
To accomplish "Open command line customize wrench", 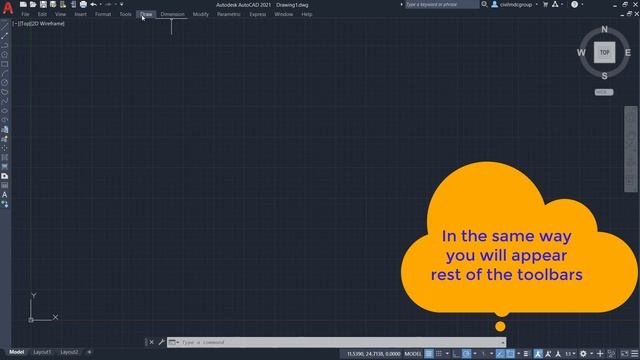I will (x=161, y=342).
